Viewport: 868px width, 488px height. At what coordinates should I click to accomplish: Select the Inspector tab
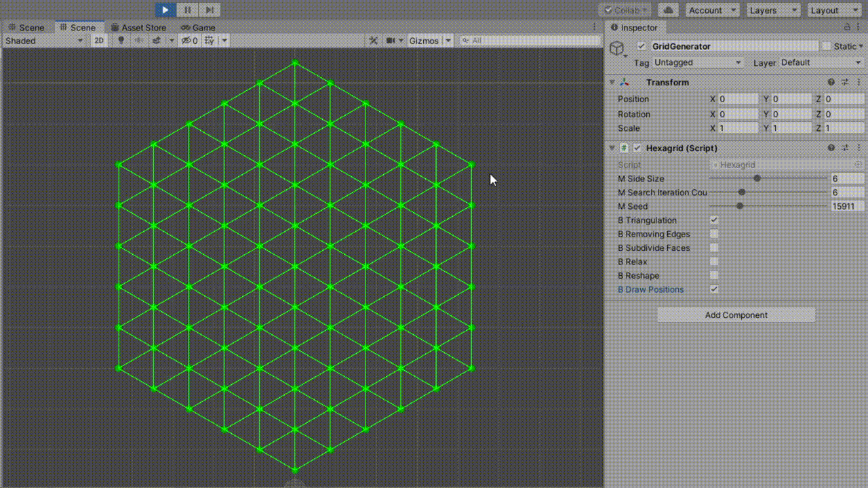[x=634, y=28]
